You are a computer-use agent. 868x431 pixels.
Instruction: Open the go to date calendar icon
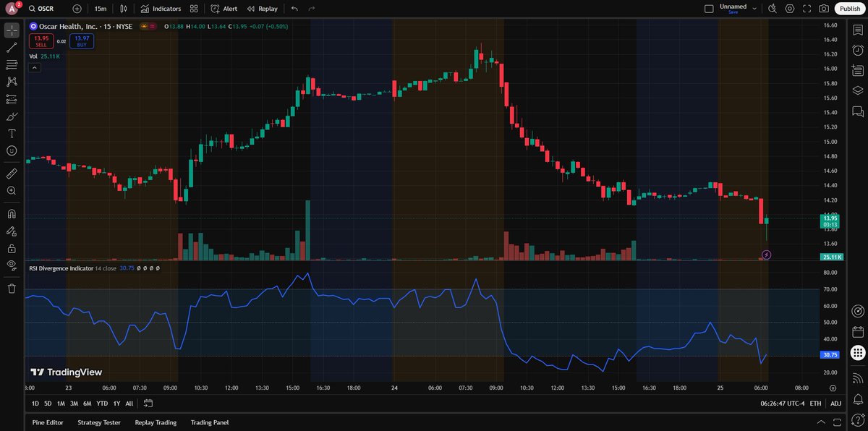tap(148, 403)
